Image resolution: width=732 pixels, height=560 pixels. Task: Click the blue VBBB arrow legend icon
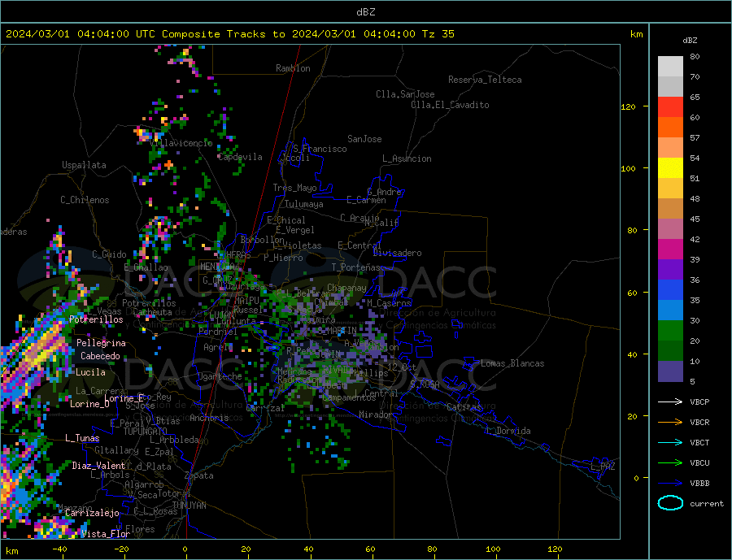670,483
